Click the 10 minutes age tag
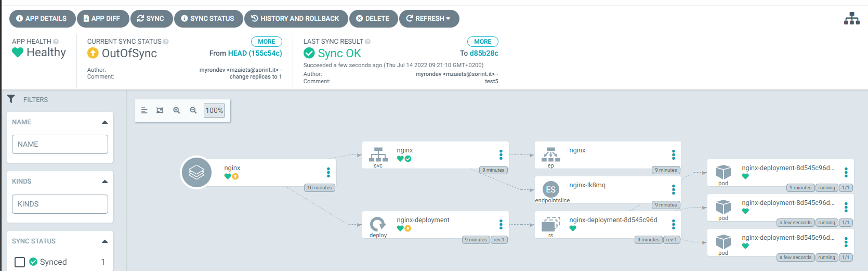Image resolution: width=868 pixels, height=271 pixels. pyautogui.click(x=320, y=188)
